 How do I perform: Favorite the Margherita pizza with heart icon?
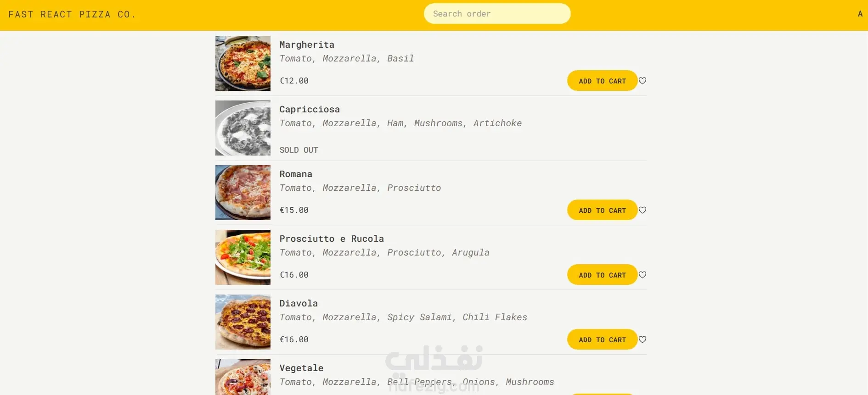pyautogui.click(x=643, y=81)
